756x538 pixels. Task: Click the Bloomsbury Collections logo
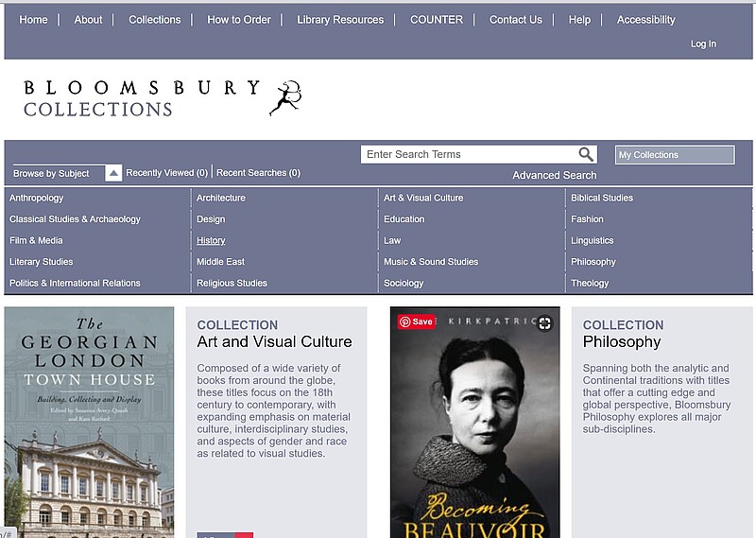pos(163,98)
